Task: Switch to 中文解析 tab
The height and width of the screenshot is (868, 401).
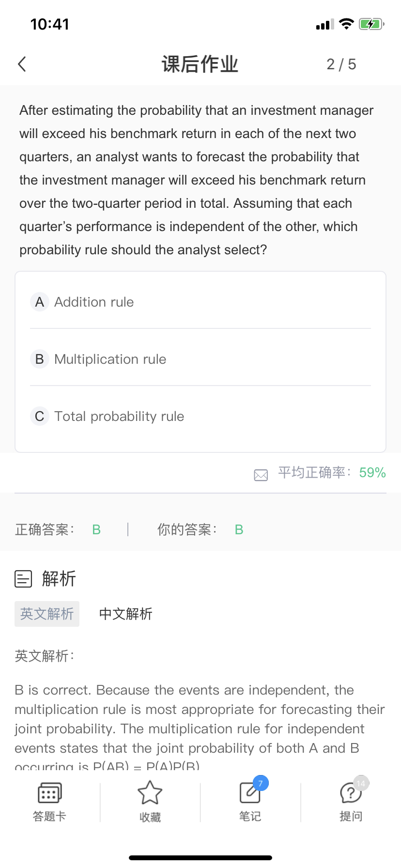Action: click(126, 614)
